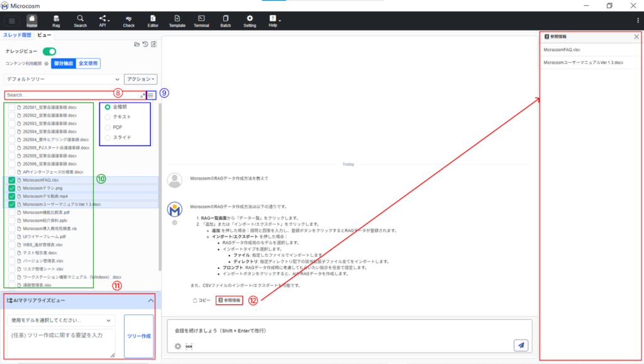
Task: Click the document export icon beside the history icon
Action: coord(153,44)
